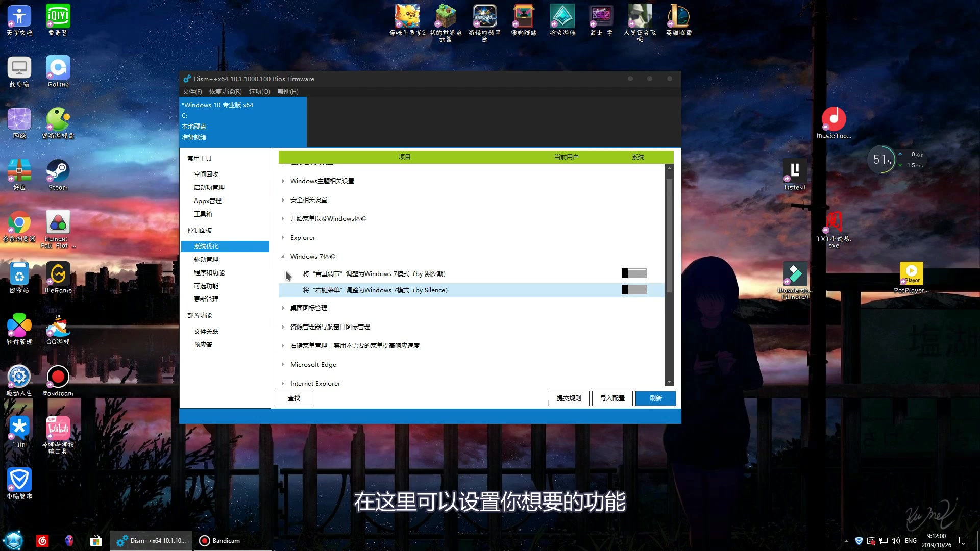The width and height of the screenshot is (980, 551).
Task: Select 空间回收 in the sidebar
Action: point(206,174)
